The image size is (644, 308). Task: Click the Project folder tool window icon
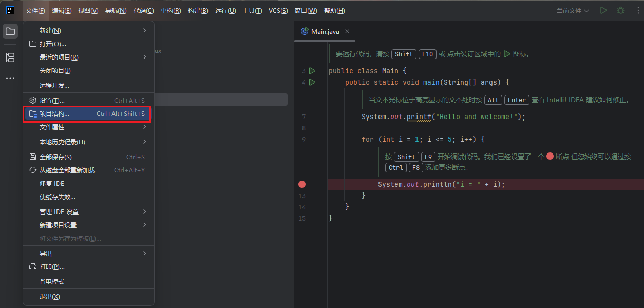[10, 31]
